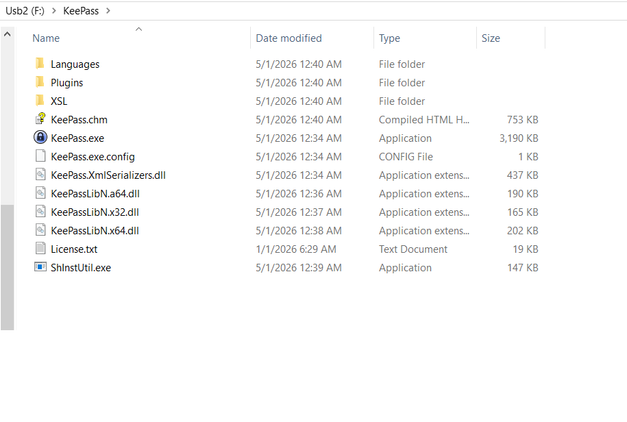This screenshot has height=422, width=627.
Task: Click the 3,190 KB size cell
Action: coord(519,138)
